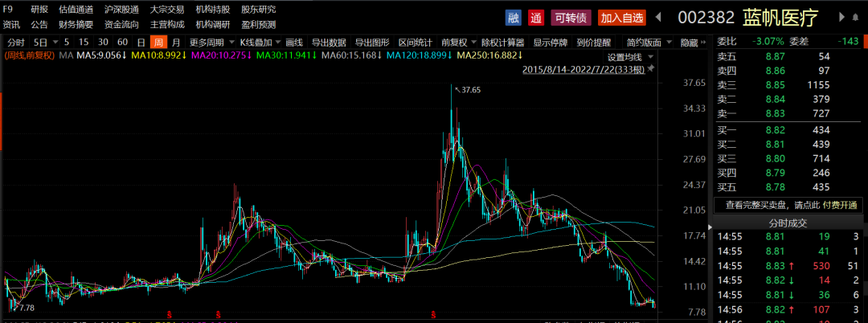Click the first red S marker below chart
Screen dimensions: 868x323
click(x=170, y=315)
